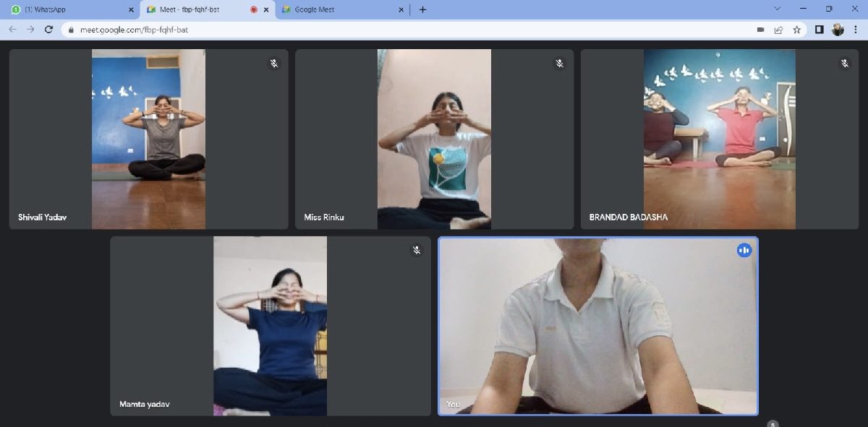This screenshot has width=868, height=427.
Task: Click the name label "Shivali Yadav"
Action: pyautogui.click(x=43, y=217)
